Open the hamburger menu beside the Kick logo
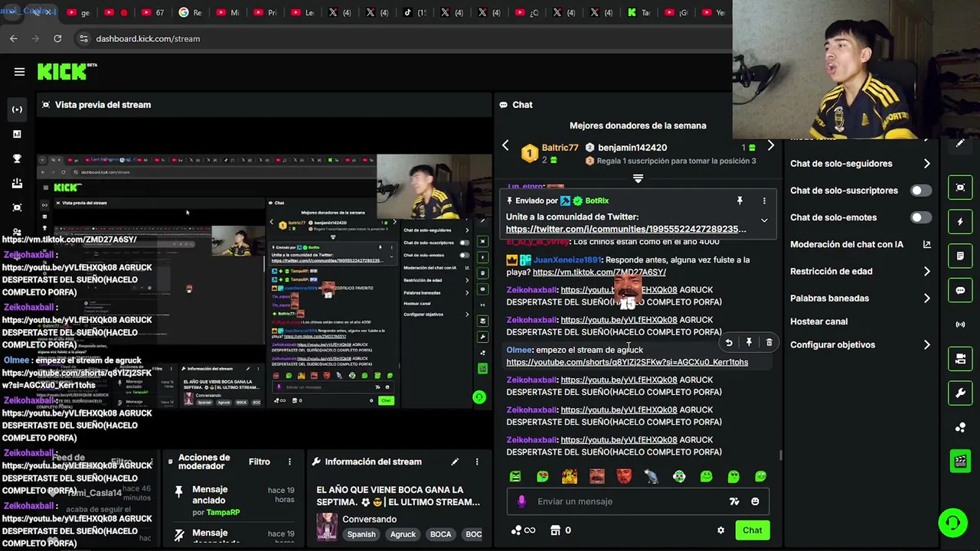Viewport: 980px width, 551px height. coord(19,72)
